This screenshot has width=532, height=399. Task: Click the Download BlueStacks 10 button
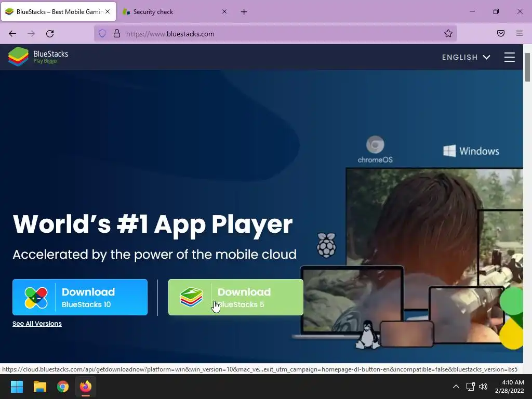point(80,297)
